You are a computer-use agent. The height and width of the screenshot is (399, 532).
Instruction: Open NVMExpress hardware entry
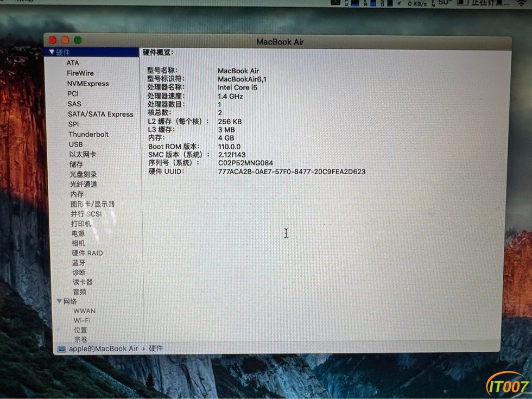(x=88, y=84)
